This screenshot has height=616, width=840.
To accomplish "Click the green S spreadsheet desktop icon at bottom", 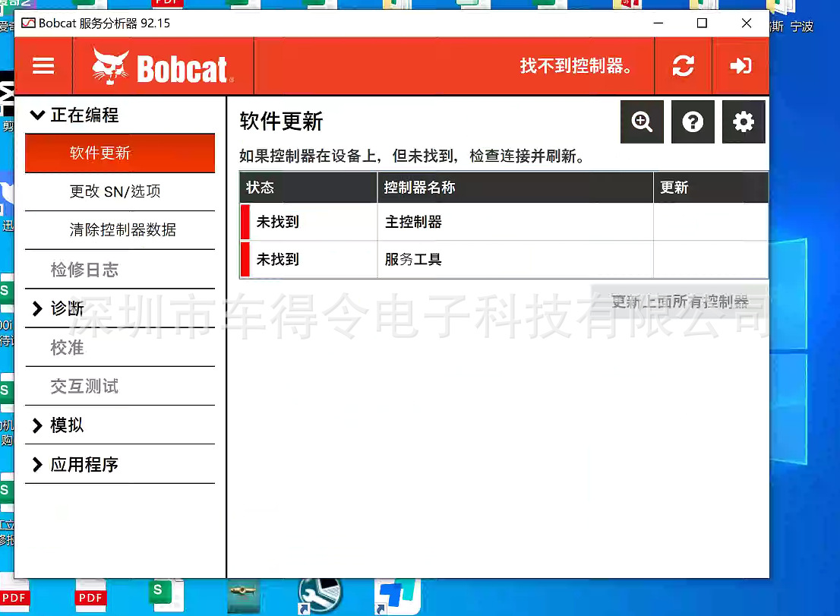I will click(x=166, y=595).
